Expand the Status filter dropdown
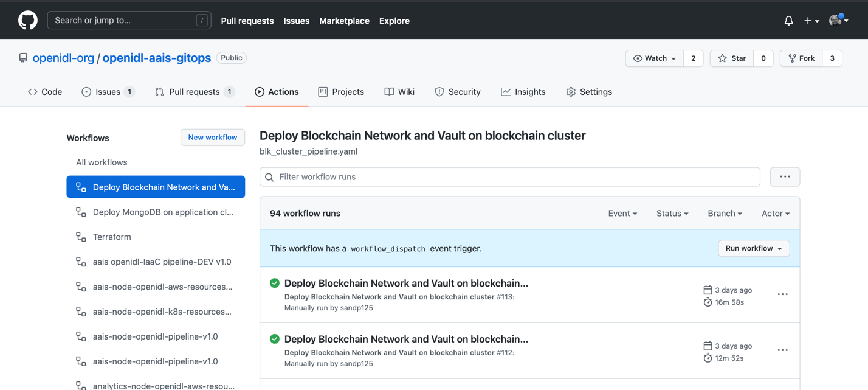This screenshot has height=390, width=868. (x=672, y=214)
